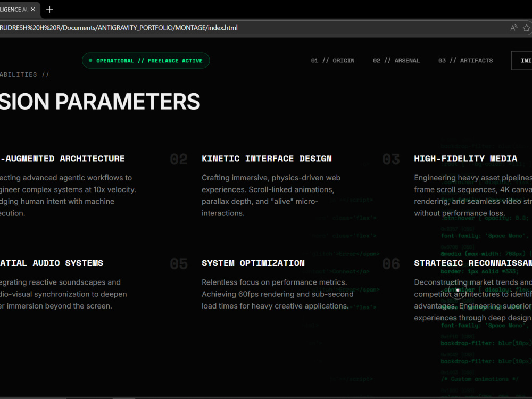This screenshot has height=399, width=532.
Task: Click the number 06 card label
Action: pyautogui.click(x=391, y=264)
